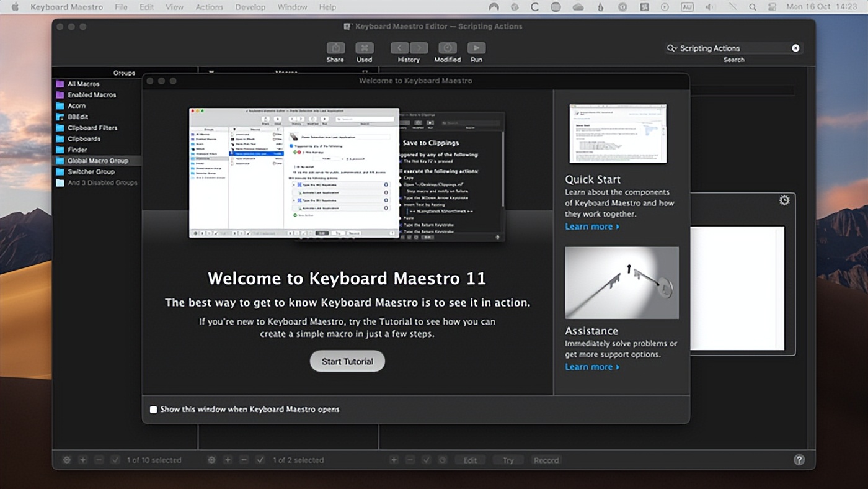Open the Apple menu
Image resolution: width=868 pixels, height=489 pixels.
(x=15, y=7)
